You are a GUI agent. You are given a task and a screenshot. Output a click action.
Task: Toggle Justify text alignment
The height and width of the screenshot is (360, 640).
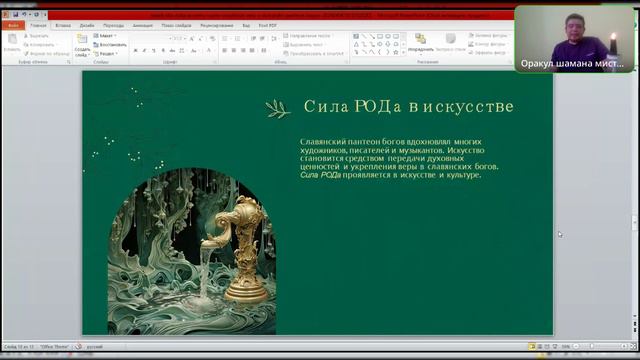(x=252, y=50)
